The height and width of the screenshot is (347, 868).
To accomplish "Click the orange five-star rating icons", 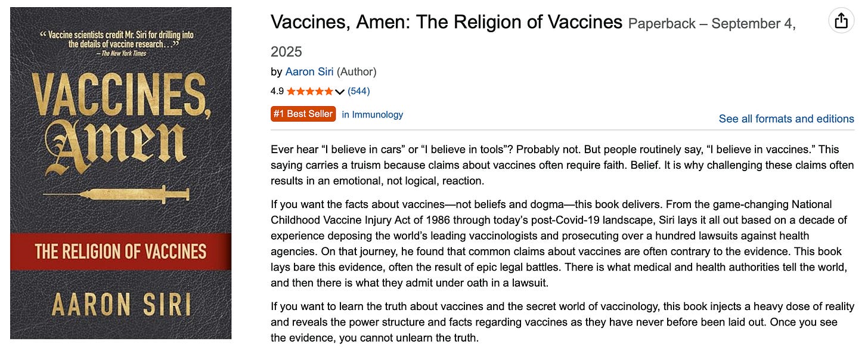I will [x=310, y=91].
